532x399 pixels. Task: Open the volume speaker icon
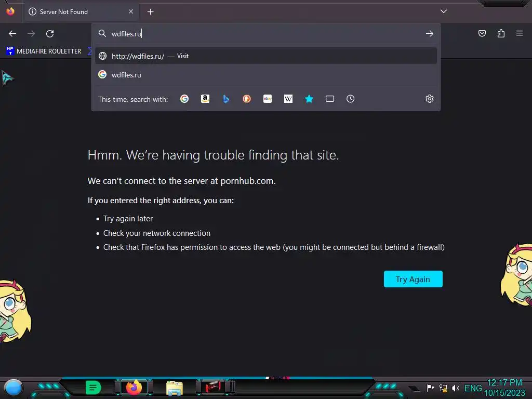pos(456,388)
